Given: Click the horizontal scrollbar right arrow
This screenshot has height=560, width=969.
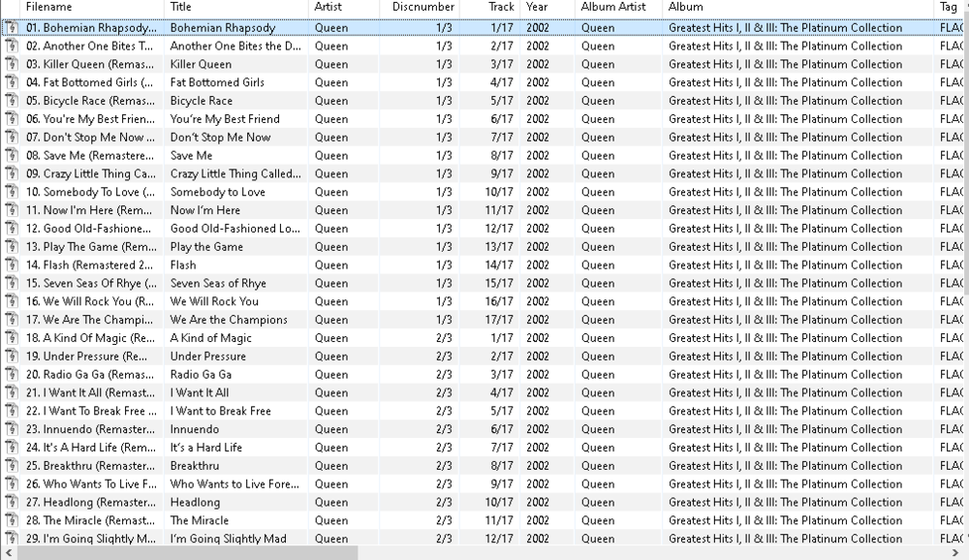Looking at the screenshot, I should tap(956, 552).
